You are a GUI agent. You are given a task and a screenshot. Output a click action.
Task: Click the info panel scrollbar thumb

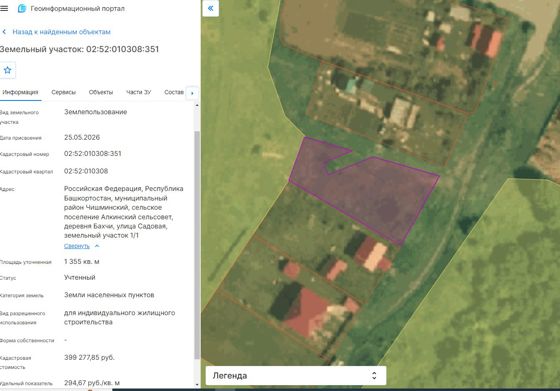197,245
